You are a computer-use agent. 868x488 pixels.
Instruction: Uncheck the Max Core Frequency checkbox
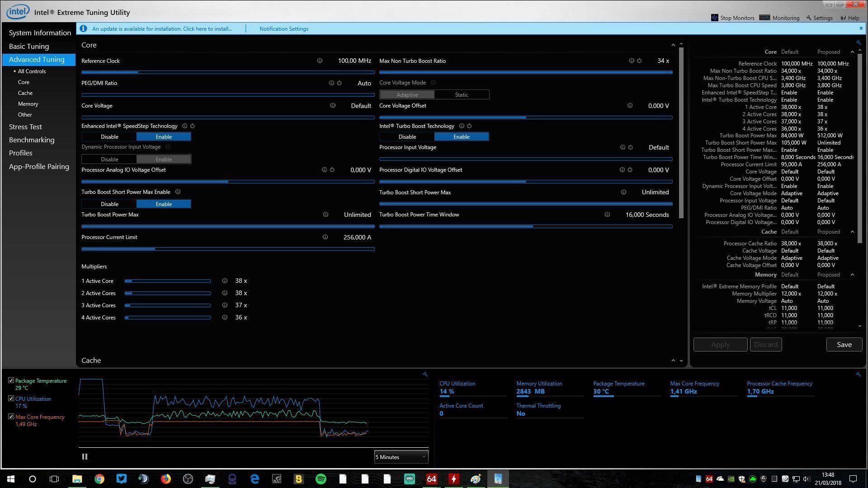11,417
